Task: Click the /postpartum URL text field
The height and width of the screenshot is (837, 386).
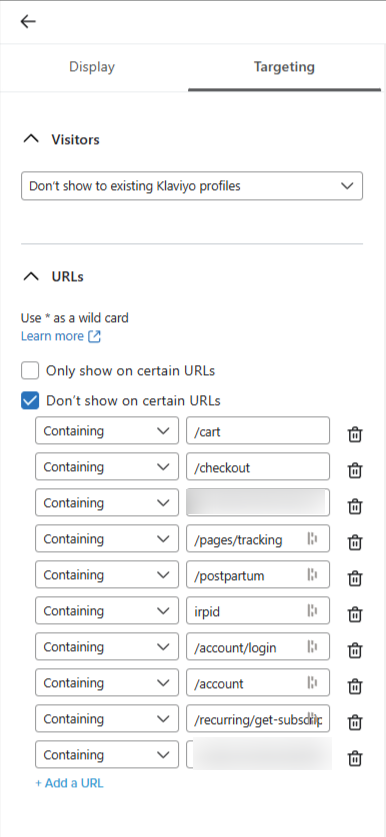Action: coord(258,575)
